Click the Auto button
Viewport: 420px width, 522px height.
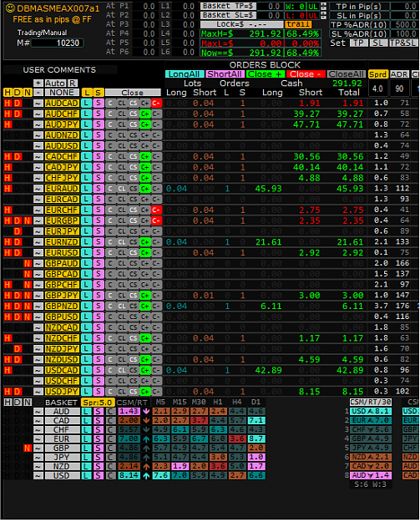pos(55,84)
